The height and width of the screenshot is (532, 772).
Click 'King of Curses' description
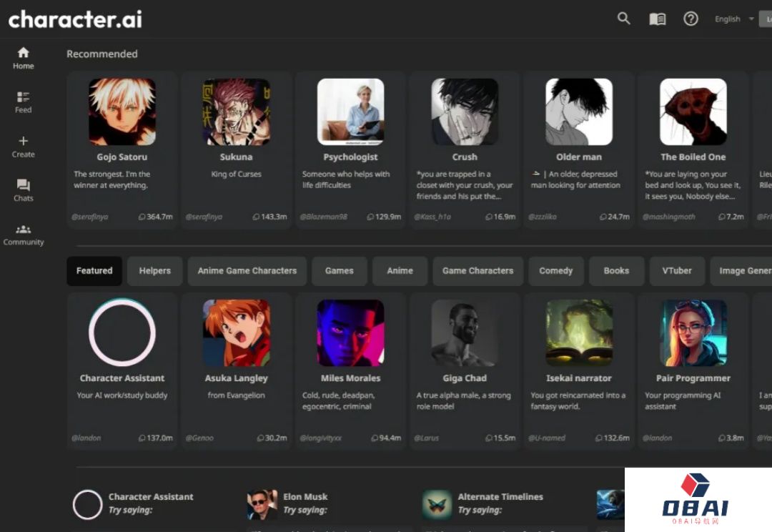pos(237,174)
